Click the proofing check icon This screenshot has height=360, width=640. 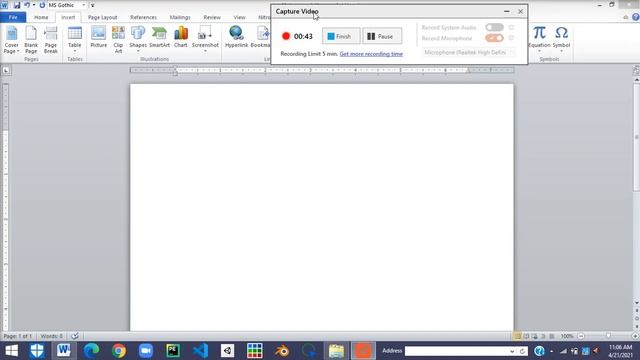tap(75, 336)
